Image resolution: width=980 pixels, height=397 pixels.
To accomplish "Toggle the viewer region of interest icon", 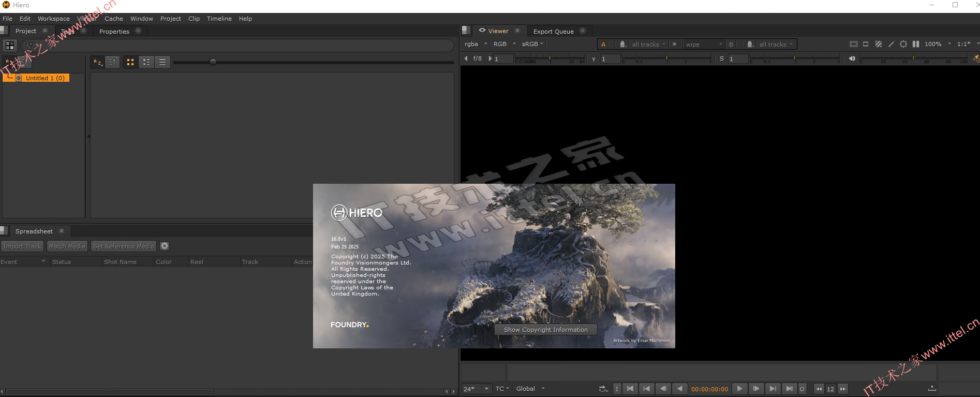I will click(x=903, y=44).
